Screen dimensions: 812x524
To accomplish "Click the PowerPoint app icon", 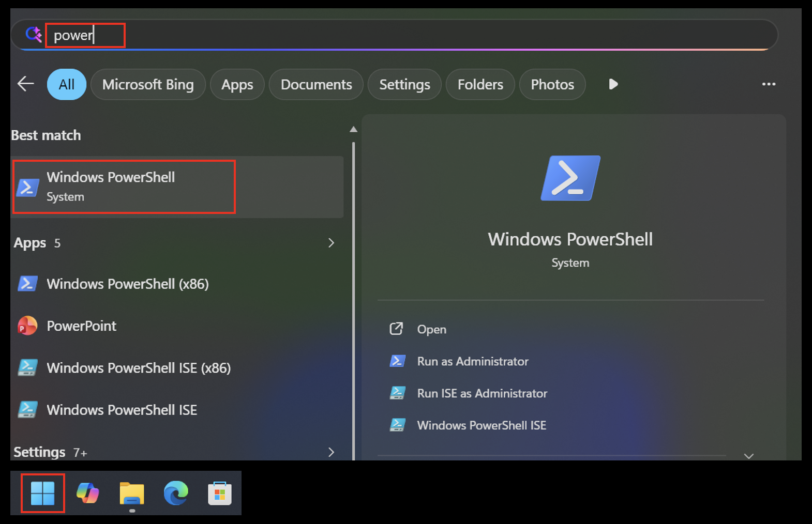I will [27, 326].
